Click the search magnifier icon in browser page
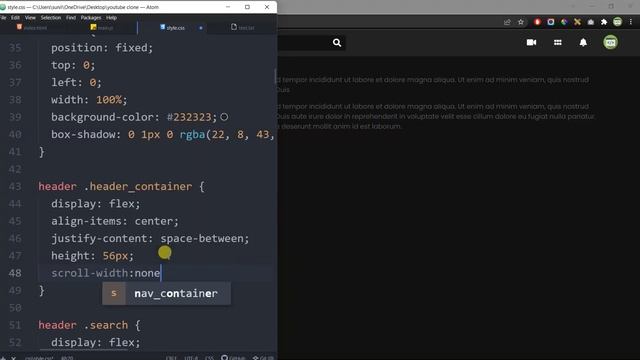 click(x=337, y=43)
